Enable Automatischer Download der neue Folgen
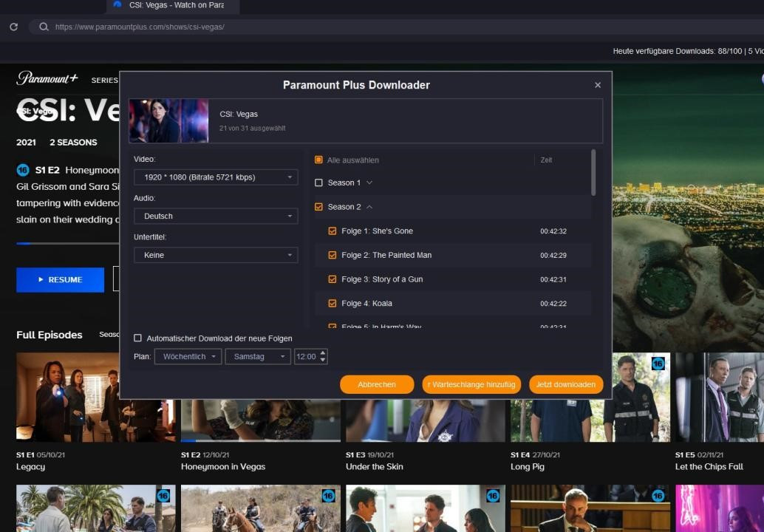 click(138, 338)
